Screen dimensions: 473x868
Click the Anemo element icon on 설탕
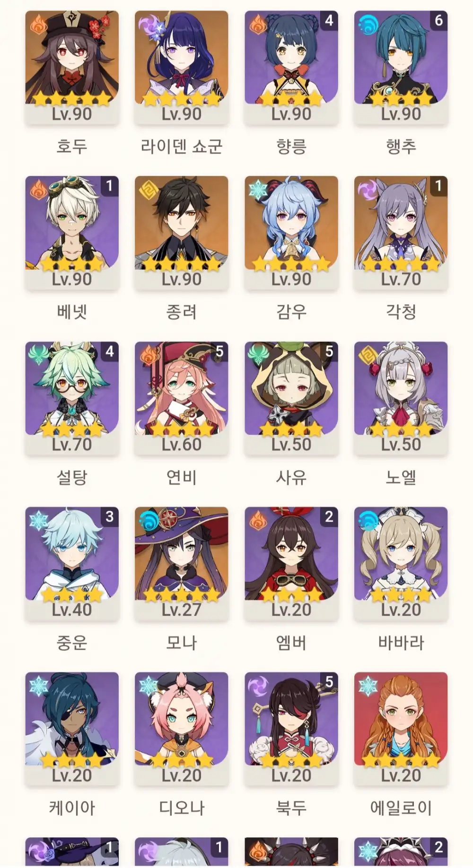click(x=39, y=356)
